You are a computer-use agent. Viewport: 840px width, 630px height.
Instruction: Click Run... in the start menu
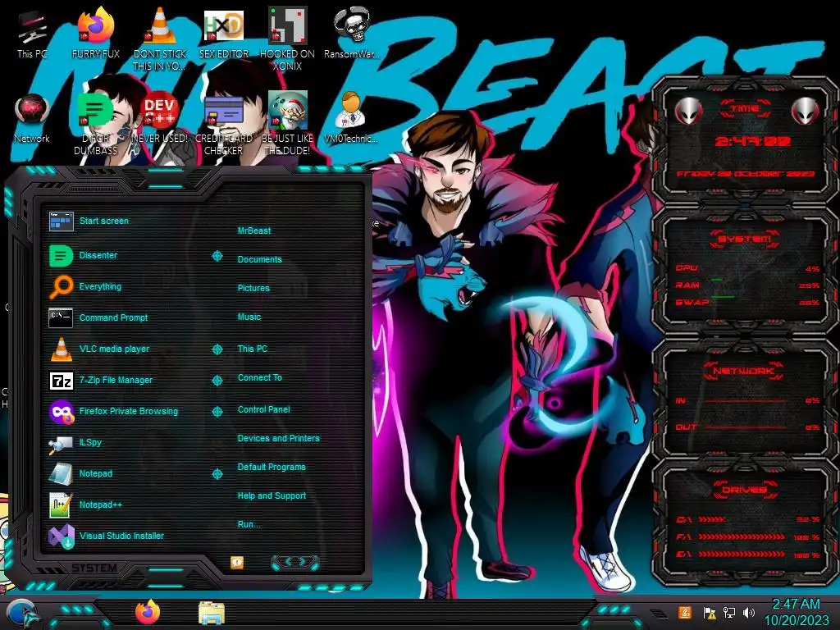coord(249,524)
